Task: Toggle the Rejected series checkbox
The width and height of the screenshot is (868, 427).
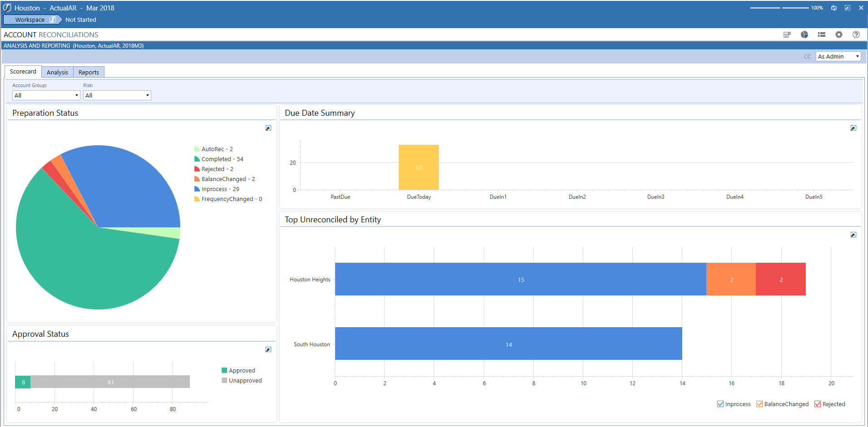Action: pyautogui.click(x=818, y=404)
